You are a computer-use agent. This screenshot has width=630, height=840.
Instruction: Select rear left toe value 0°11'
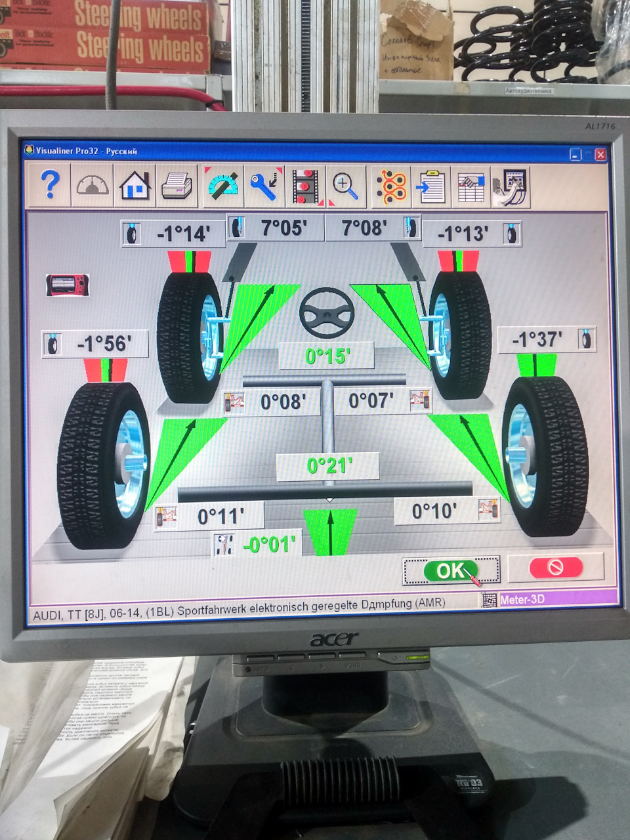220,516
